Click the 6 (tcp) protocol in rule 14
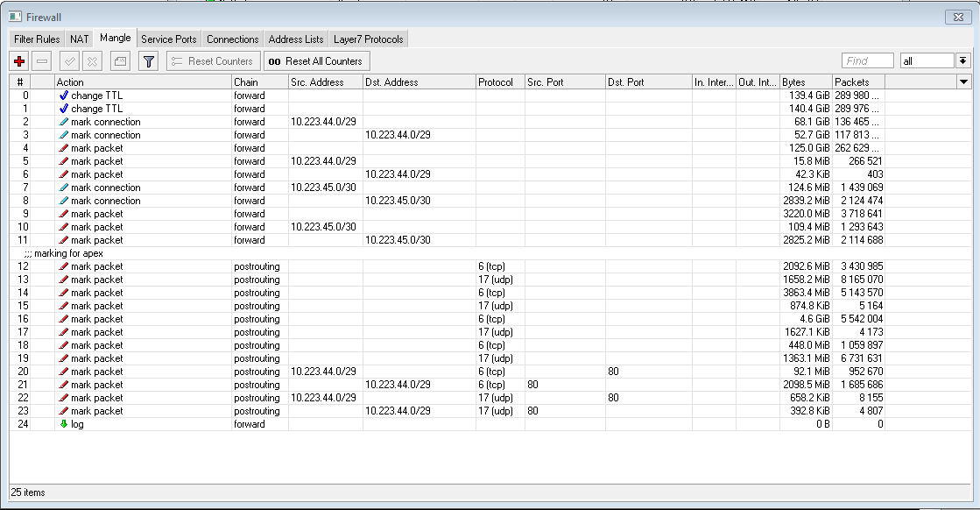The image size is (980, 510). tap(491, 293)
